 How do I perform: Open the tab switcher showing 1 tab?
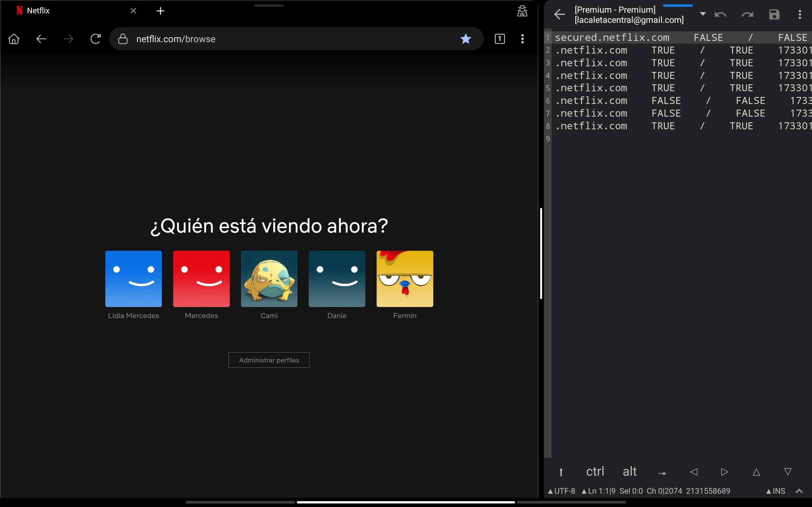pyautogui.click(x=500, y=39)
